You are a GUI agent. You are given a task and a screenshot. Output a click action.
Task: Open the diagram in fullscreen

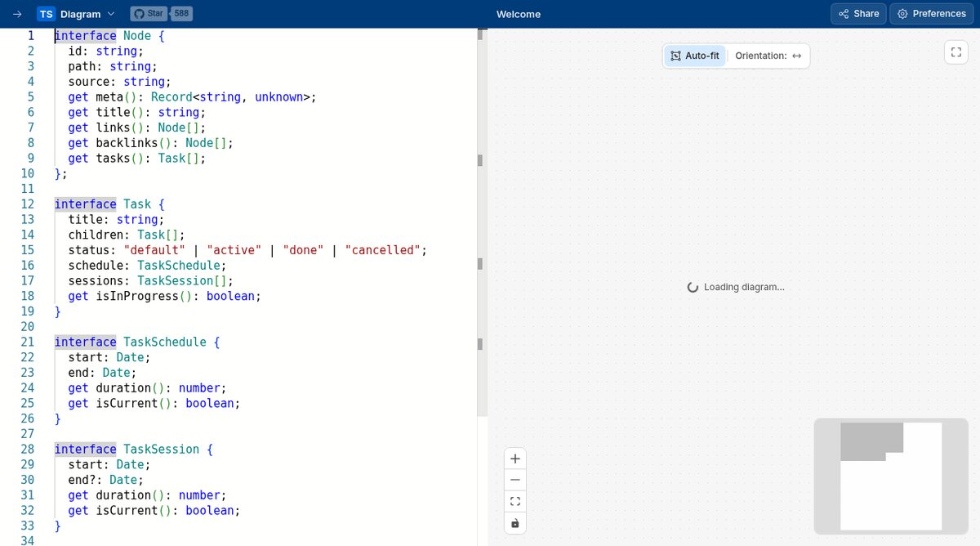coord(955,52)
